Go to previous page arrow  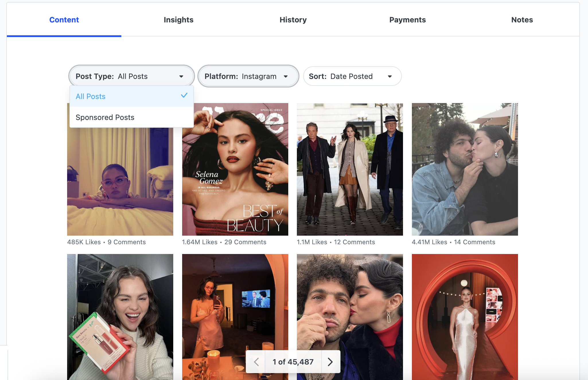pyautogui.click(x=256, y=362)
